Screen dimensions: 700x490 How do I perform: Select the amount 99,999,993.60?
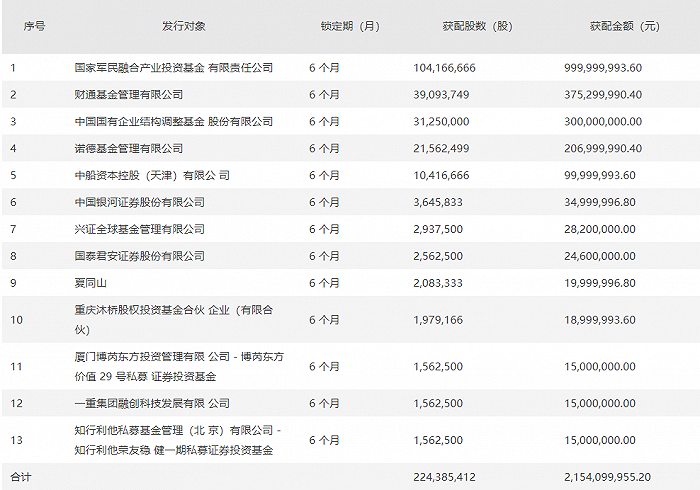click(600, 175)
